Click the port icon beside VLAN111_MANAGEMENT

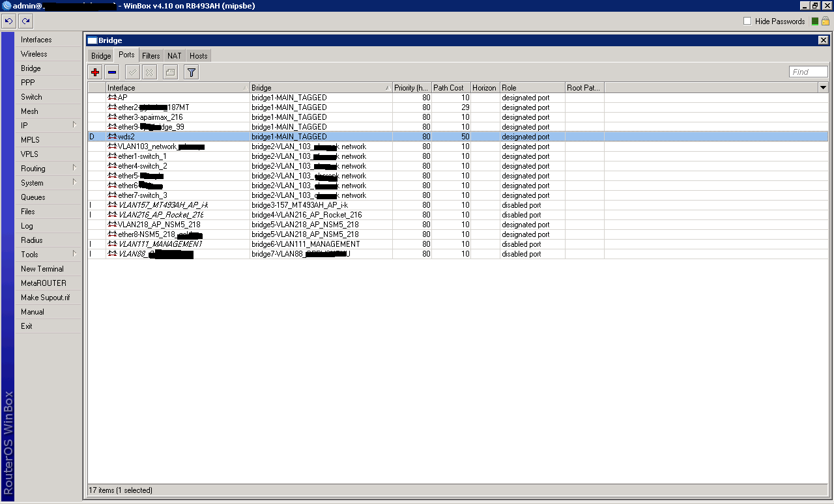pyautogui.click(x=112, y=244)
